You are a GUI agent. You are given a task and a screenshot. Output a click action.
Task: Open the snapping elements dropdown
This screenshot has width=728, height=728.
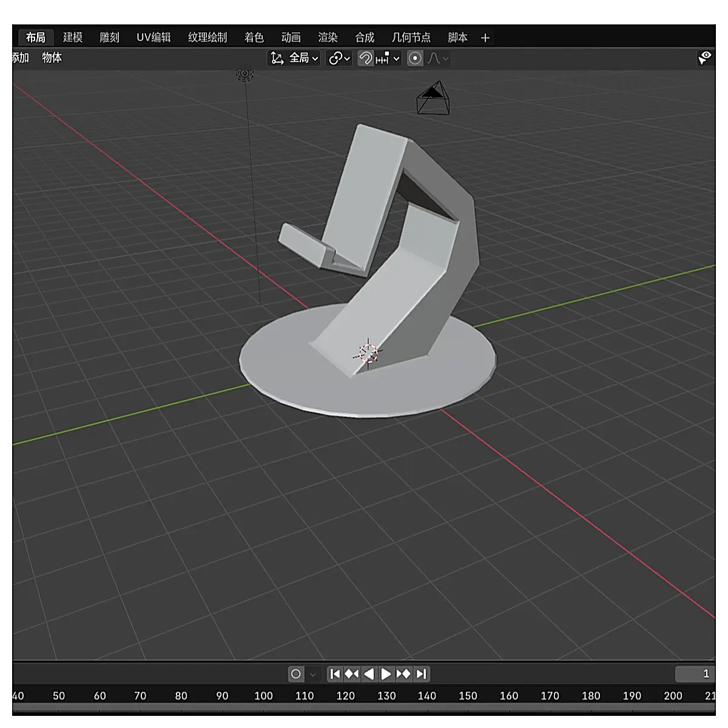tap(388, 58)
